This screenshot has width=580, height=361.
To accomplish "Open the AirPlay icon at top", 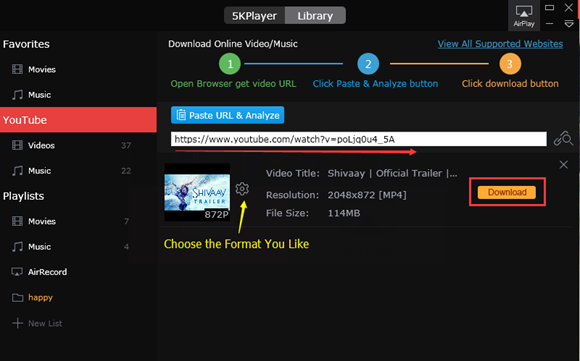I will point(524,16).
